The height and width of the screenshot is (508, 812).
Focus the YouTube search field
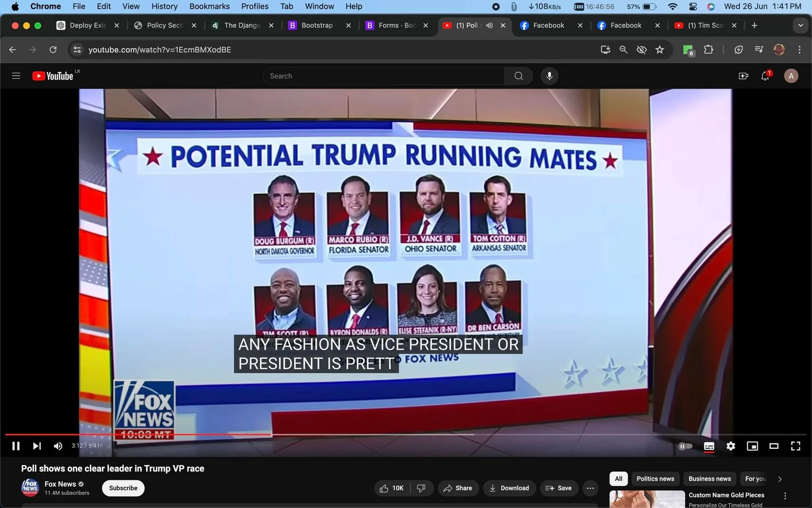point(383,76)
